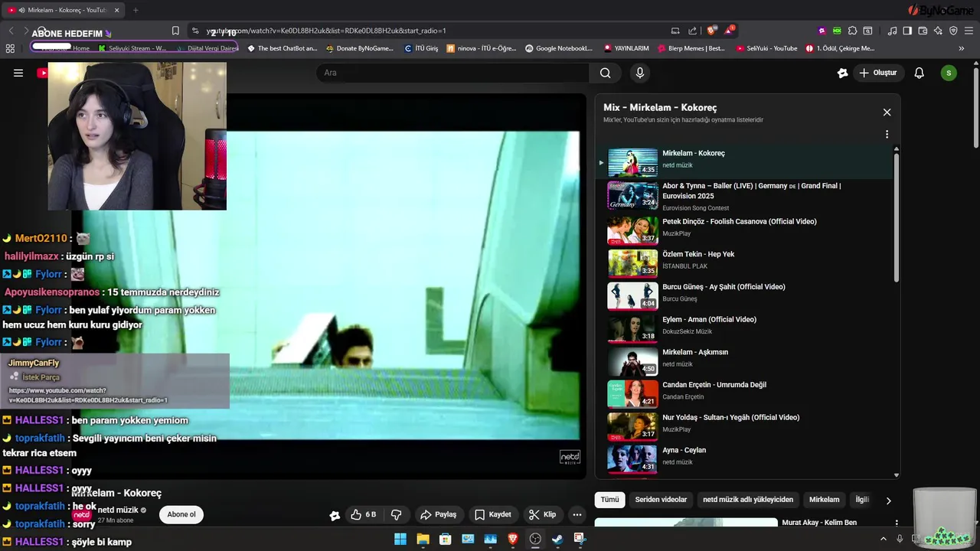
Task: Click the Brave Rewards triangle icon
Action: [730, 31]
